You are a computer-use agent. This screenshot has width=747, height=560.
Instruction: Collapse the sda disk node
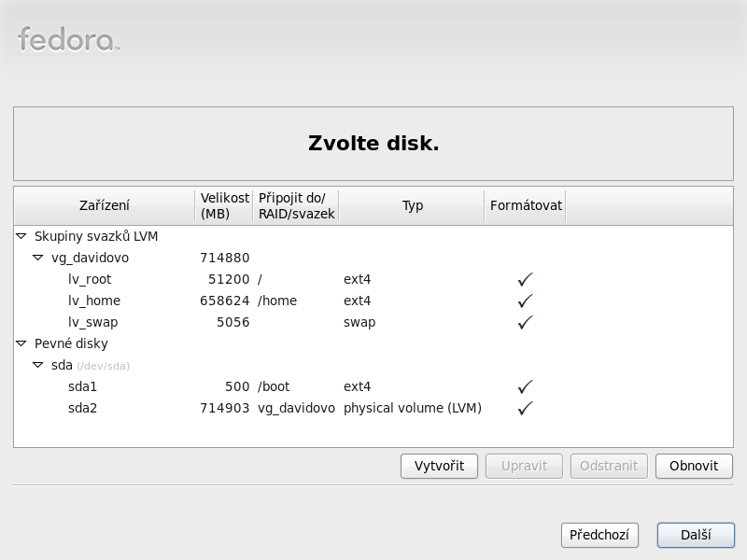[x=38, y=365]
